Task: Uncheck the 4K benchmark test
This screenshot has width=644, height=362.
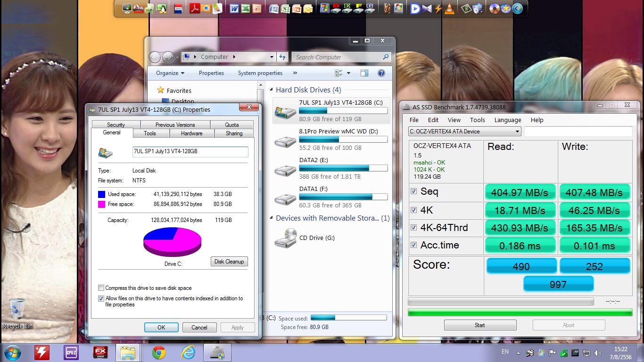Action: 413,210
